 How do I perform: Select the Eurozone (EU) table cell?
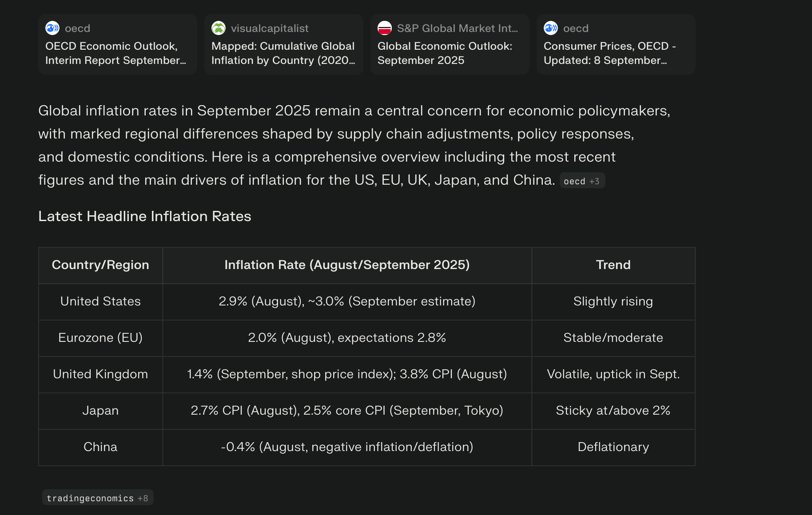100,338
